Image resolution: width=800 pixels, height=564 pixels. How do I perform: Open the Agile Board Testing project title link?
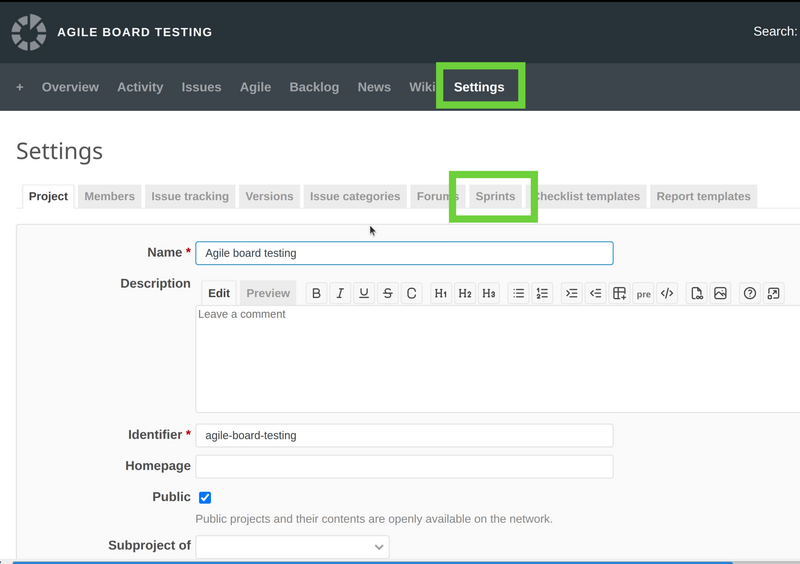[134, 32]
